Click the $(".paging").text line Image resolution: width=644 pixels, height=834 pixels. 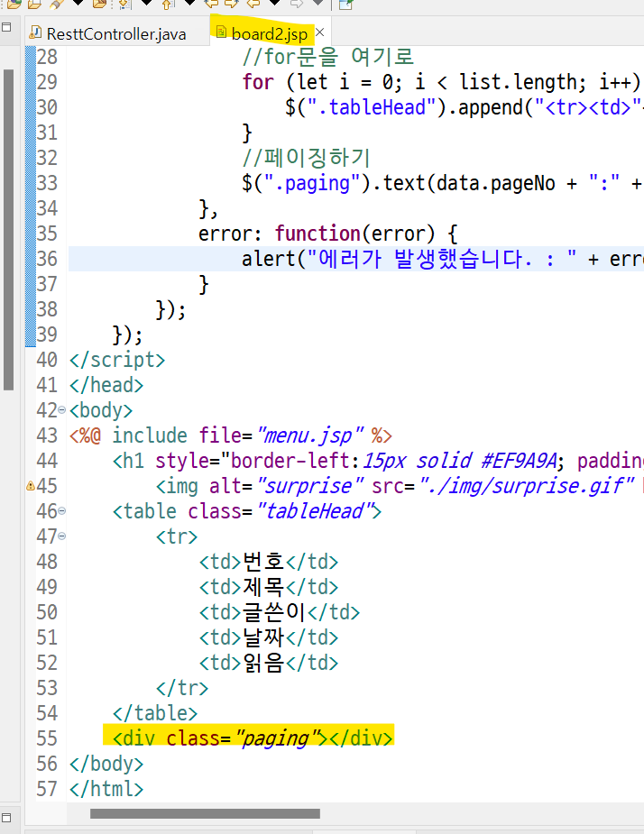click(442, 184)
